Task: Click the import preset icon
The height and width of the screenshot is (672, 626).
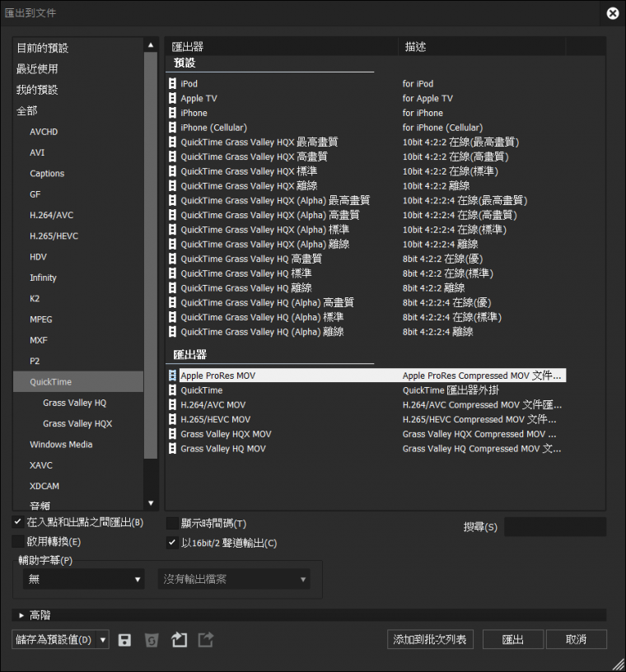Action: [179, 640]
